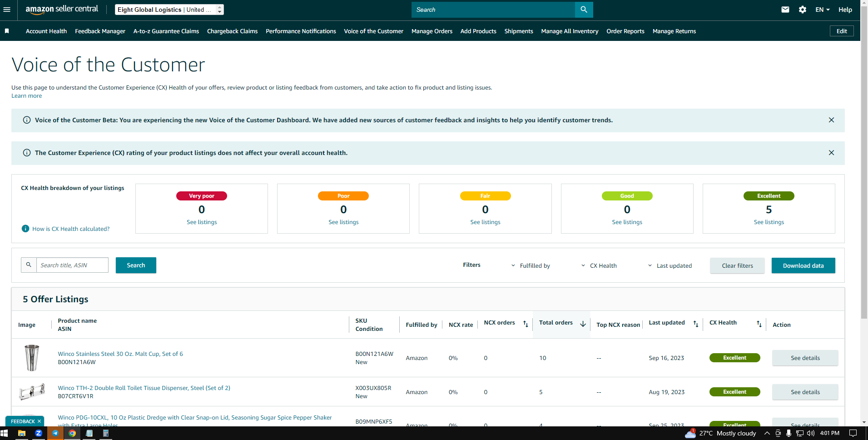See details for Winco Malt Cup listing
The width and height of the screenshot is (868, 440).
[x=805, y=358]
